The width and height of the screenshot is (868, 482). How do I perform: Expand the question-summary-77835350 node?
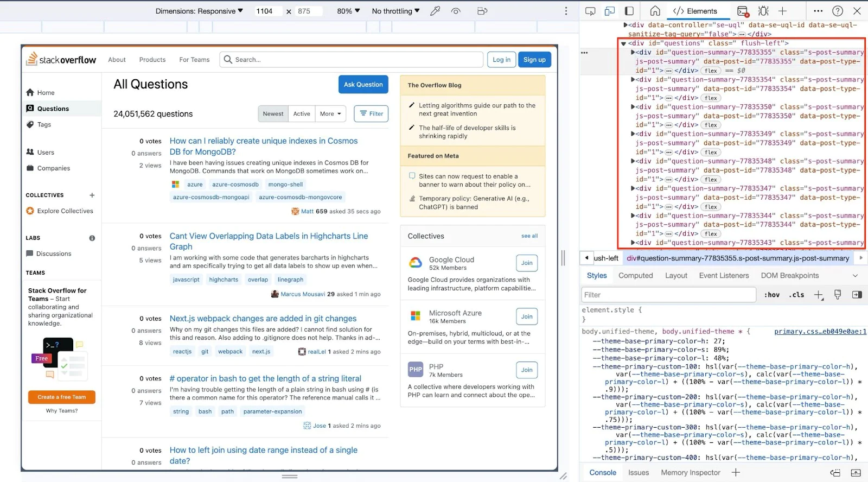pyautogui.click(x=633, y=107)
